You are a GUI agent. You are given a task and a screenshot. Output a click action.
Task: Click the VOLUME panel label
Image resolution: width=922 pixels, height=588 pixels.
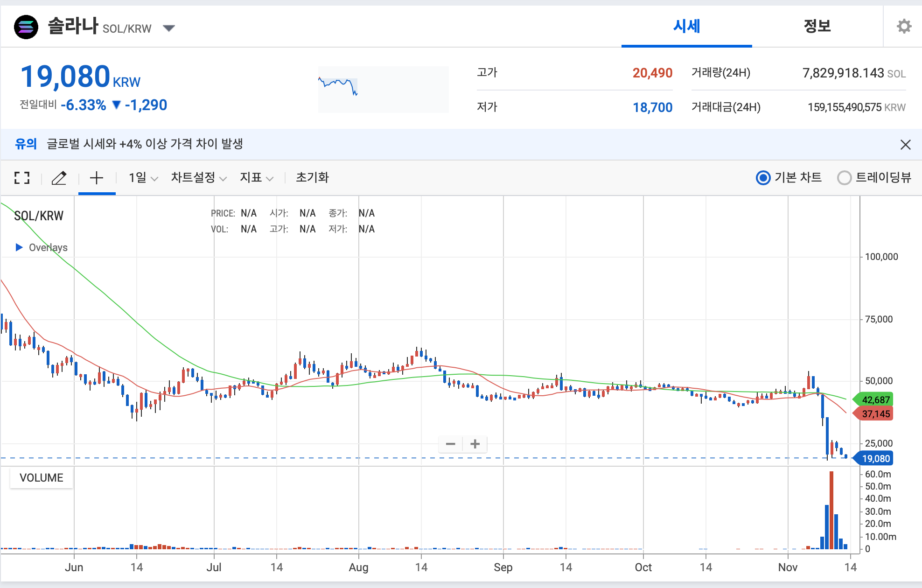[42, 478]
